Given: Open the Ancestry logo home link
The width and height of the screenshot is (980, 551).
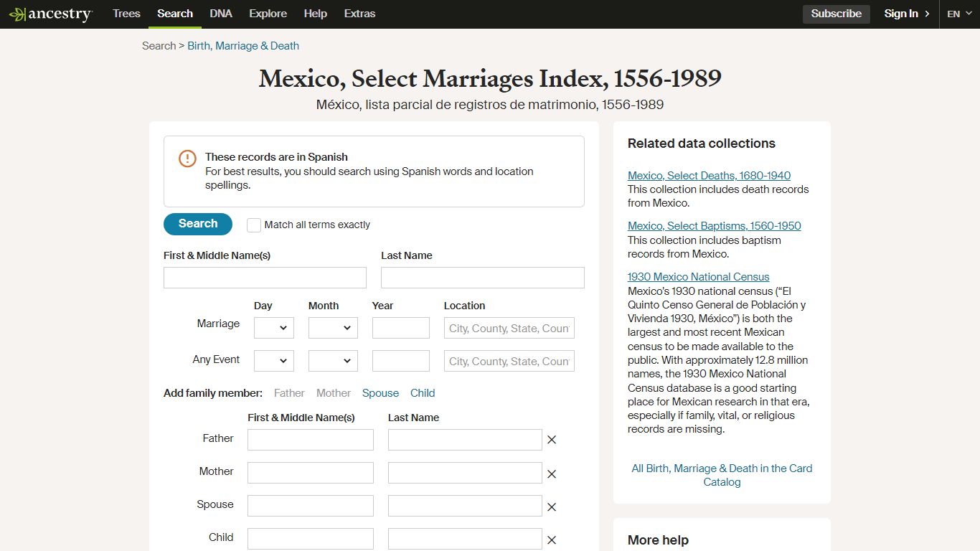Looking at the screenshot, I should coord(50,14).
